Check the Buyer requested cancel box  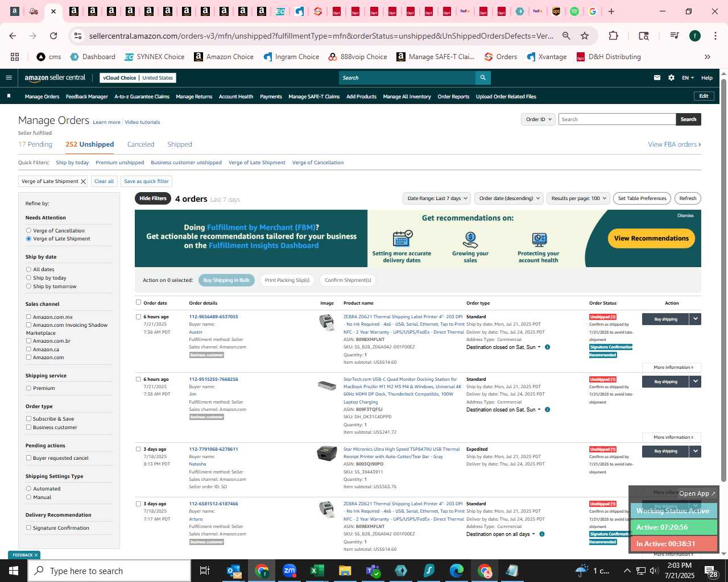point(28,458)
